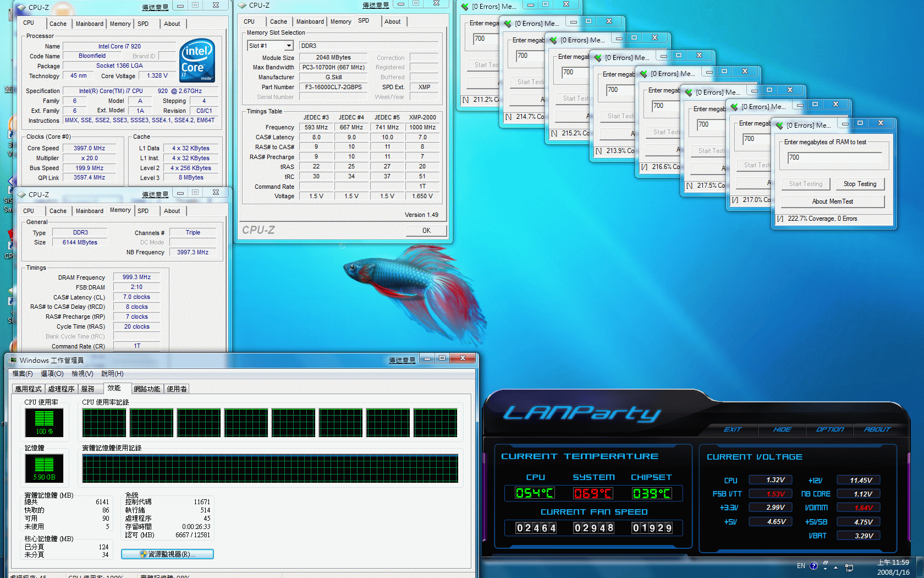The height and width of the screenshot is (578, 924).
Task: Click the Core Speed value 3997.0 MHz
Action: click(x=90, y=148)
